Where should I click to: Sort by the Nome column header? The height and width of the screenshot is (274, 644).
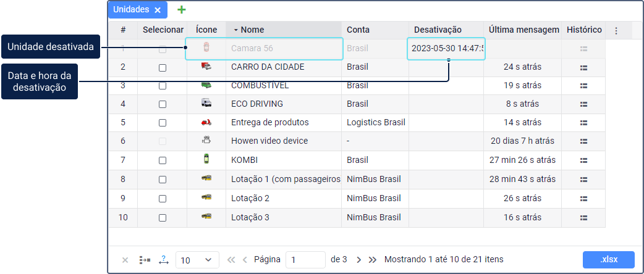tap(252, 30)
